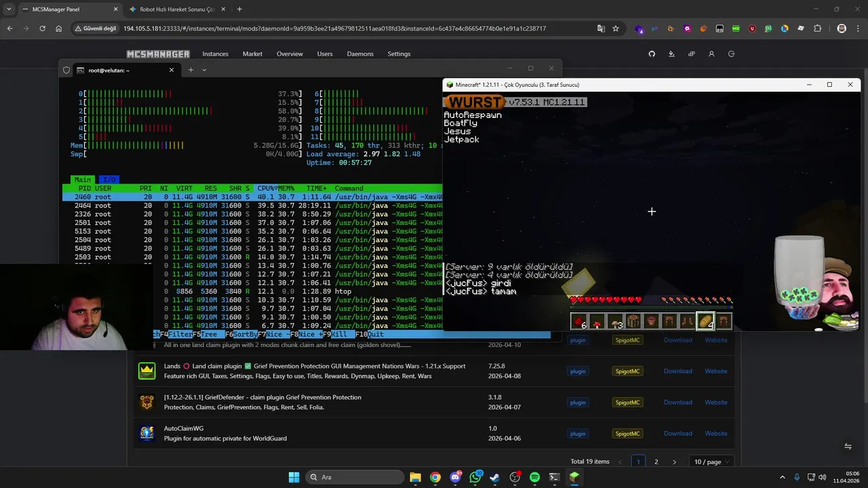Viewport: 868px width, 488px height.
Task: Click the uBlock Origin extension icon
Action: point(752,28)
